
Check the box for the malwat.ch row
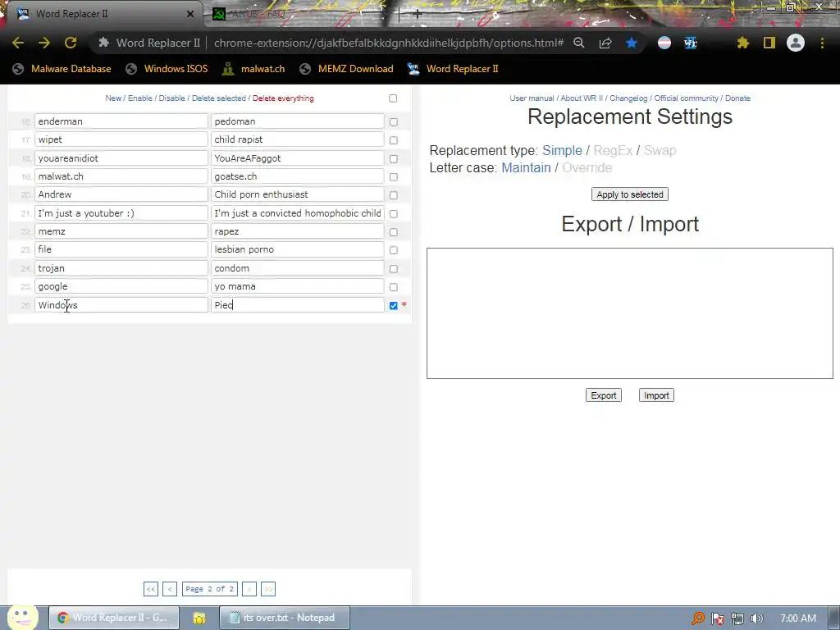click(x=394, y=177)
